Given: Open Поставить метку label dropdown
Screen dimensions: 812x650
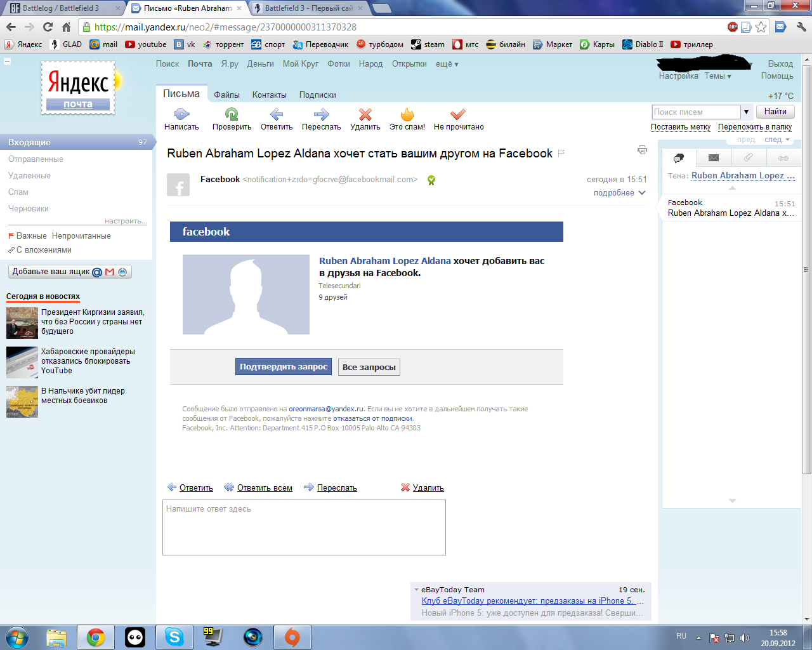Looking at the screenshot, I should coord(681,127).
